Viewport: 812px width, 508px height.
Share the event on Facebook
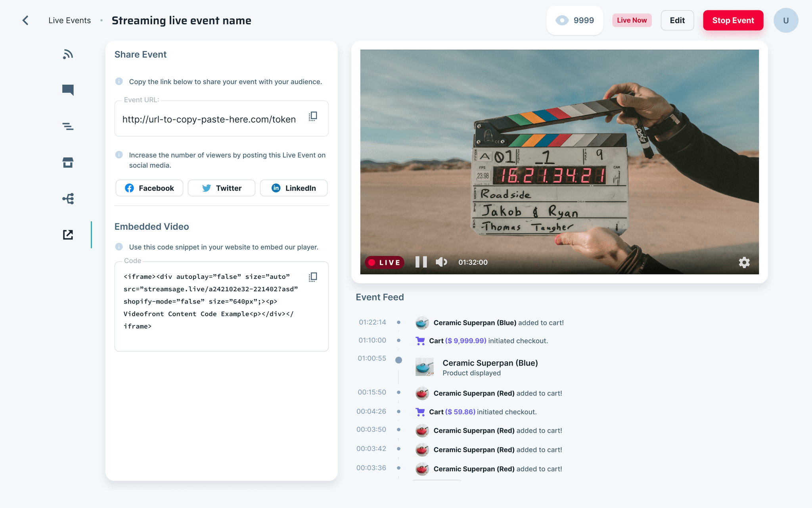pyautogui.click(x=149, y=188)
